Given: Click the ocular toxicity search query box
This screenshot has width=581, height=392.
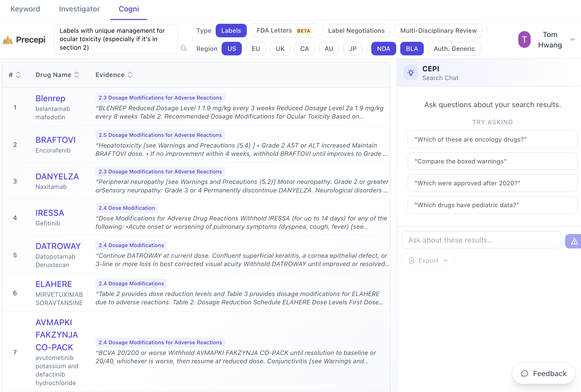Looking at the screenshot, I should click(116, 39).
